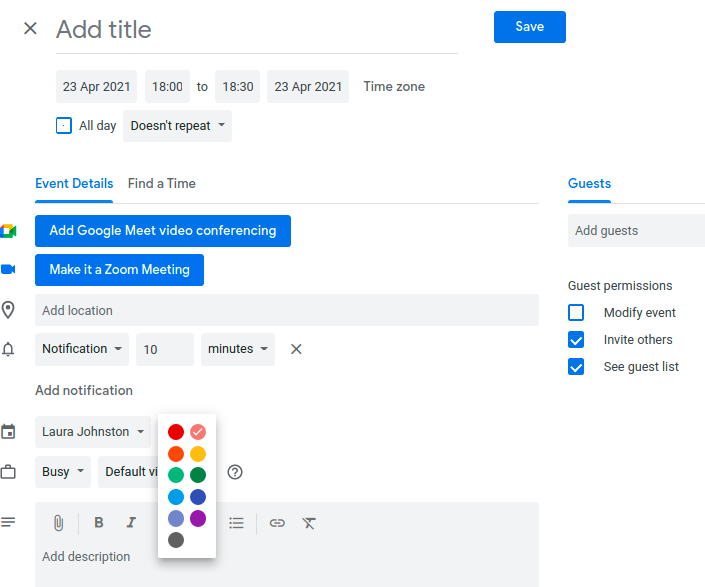Choose the 18:00 start time
The width and height of the screenshot is (705, 587).
click(167, 86)
